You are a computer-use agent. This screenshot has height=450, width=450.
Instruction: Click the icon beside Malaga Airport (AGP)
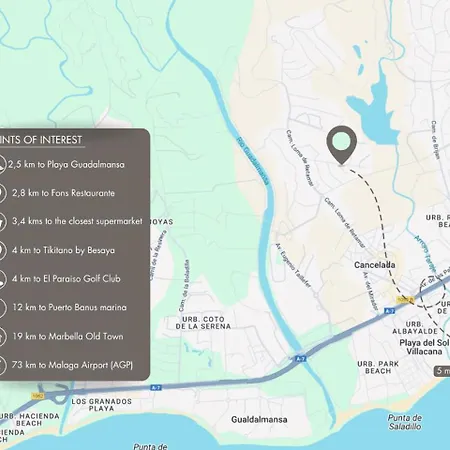tap(2, 365)
